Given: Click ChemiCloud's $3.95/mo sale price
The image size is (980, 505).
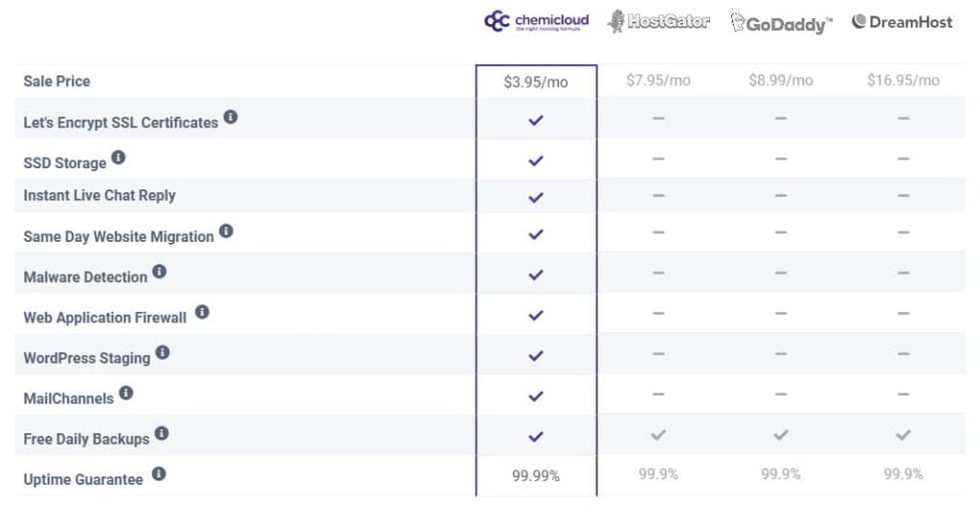Looking at the screenshot, I should click(536, 82).
